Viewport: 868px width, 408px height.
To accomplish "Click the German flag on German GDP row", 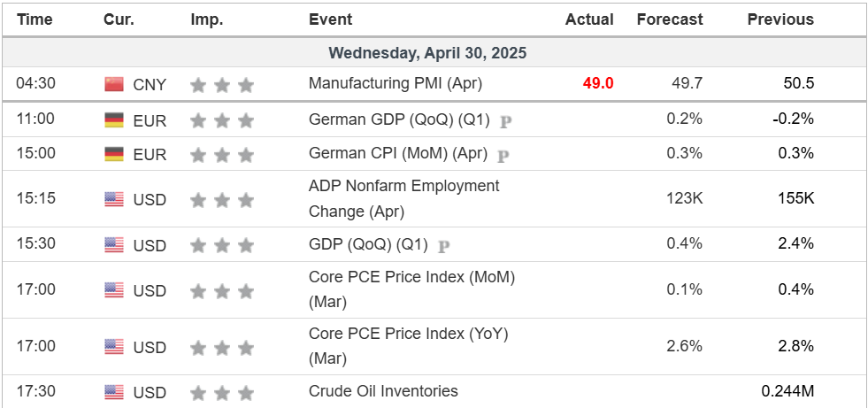I will pos(114,119).
